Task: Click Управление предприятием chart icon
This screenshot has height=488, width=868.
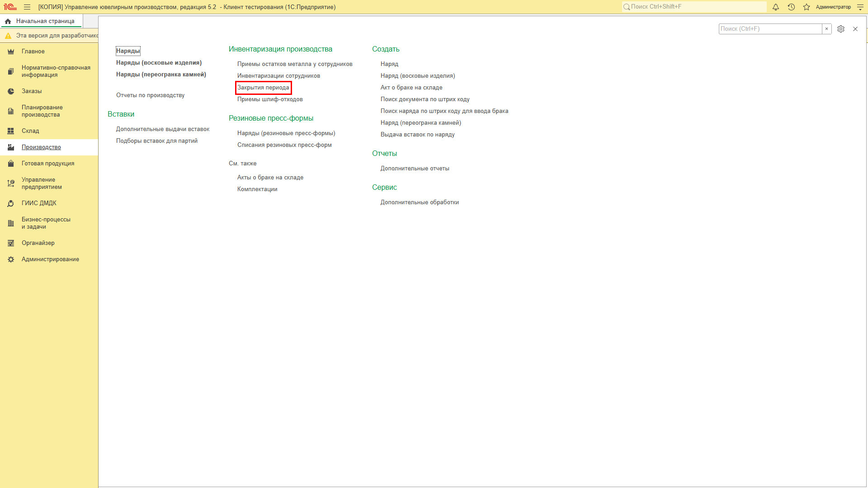Action: (x=11, y=183)
